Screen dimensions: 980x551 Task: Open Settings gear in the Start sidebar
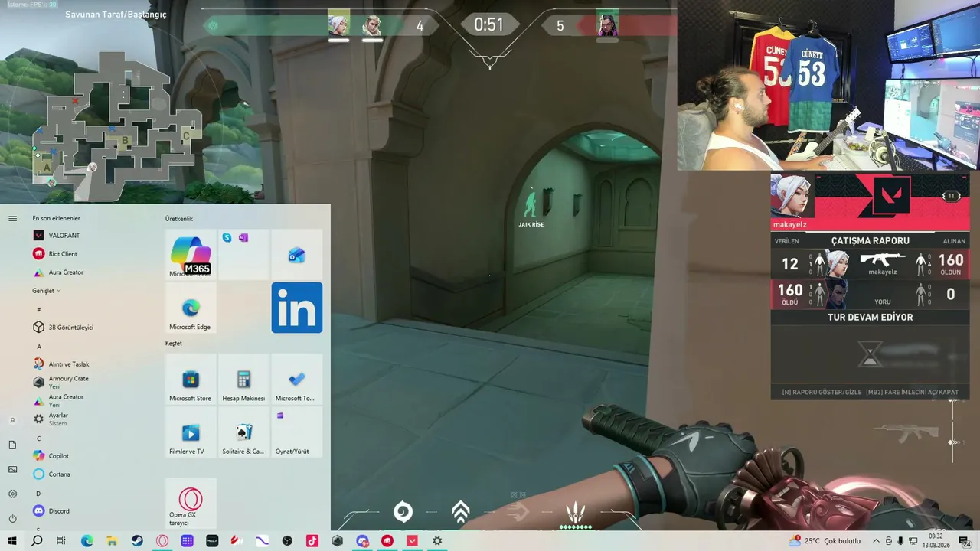coord(12,494)
